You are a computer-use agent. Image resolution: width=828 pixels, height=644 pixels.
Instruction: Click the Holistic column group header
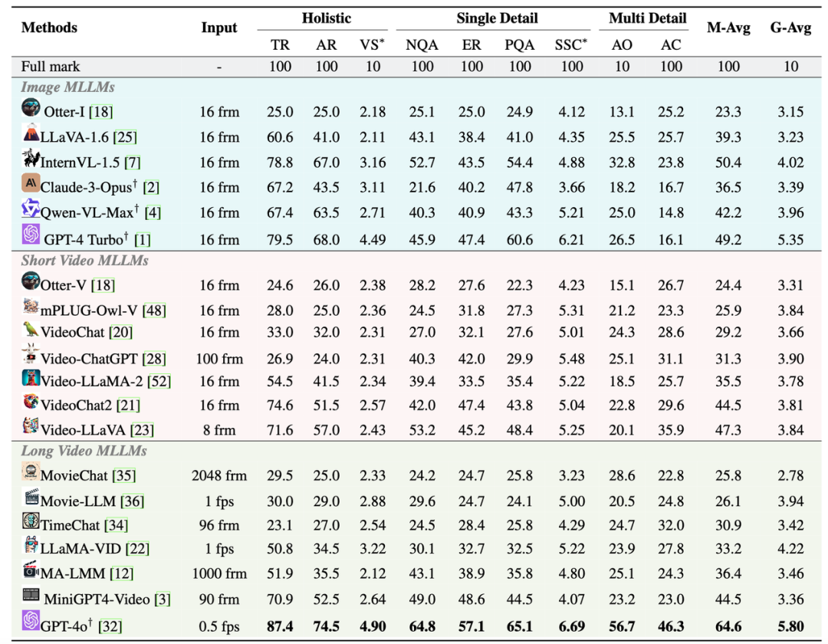327,18
